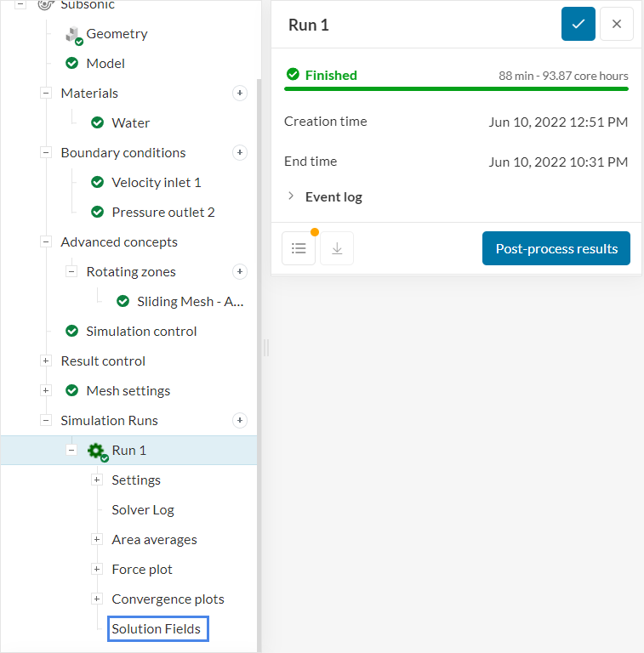
Task: Click the green check beside Velocity inlet 1
Action: pos(98,183)
